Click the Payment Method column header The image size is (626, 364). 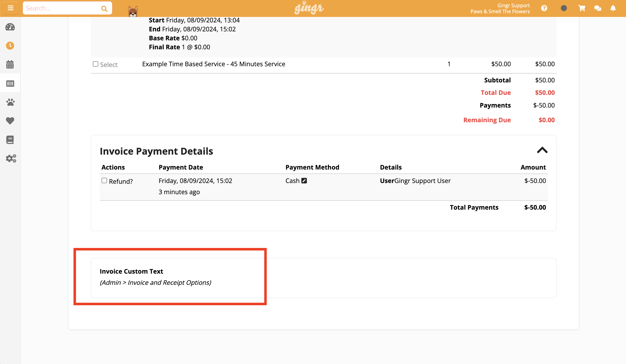[x=312, y=167]
